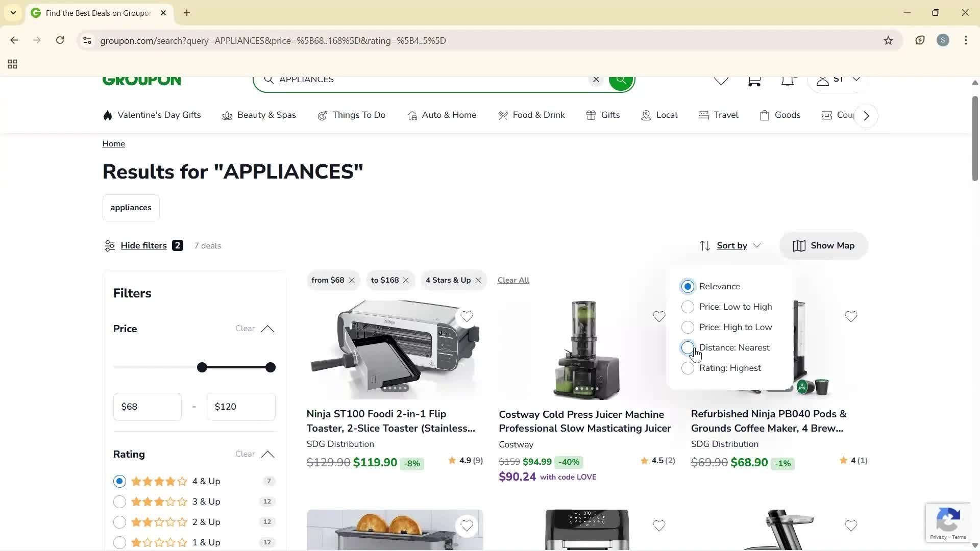Select the Things To Do category

click(x=359, y=115)
